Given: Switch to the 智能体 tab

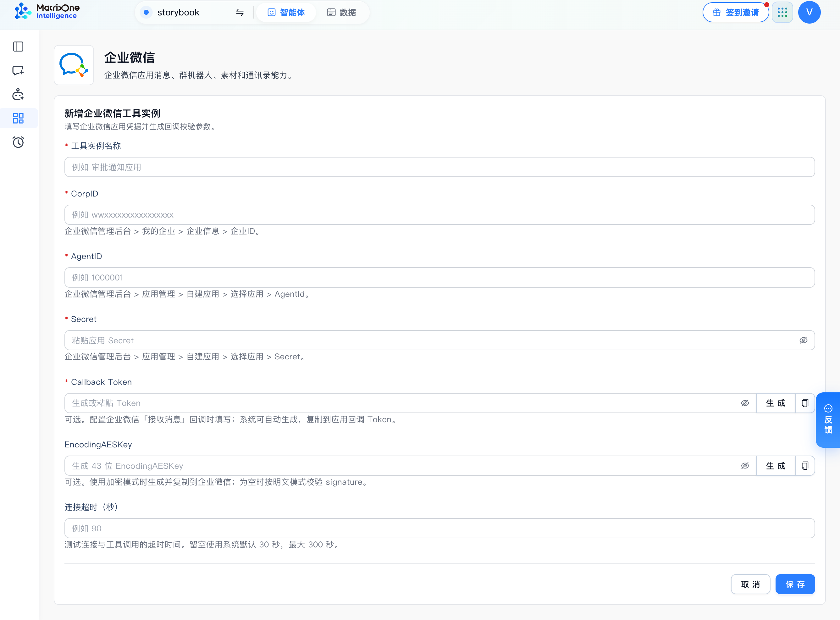Looking at the screenshot, I should tap(286, 12).
